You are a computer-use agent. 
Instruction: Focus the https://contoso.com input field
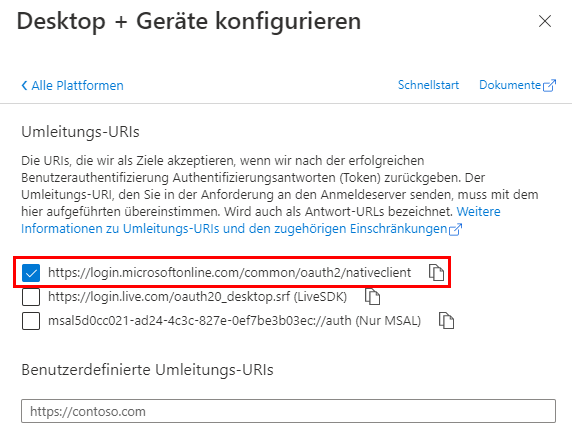tap(288, 411)
